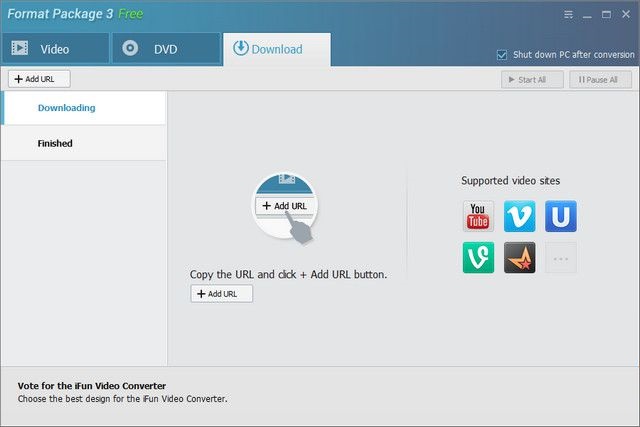Click Add URL button below the instructions

pyautogui.click(x=222, y=294)
